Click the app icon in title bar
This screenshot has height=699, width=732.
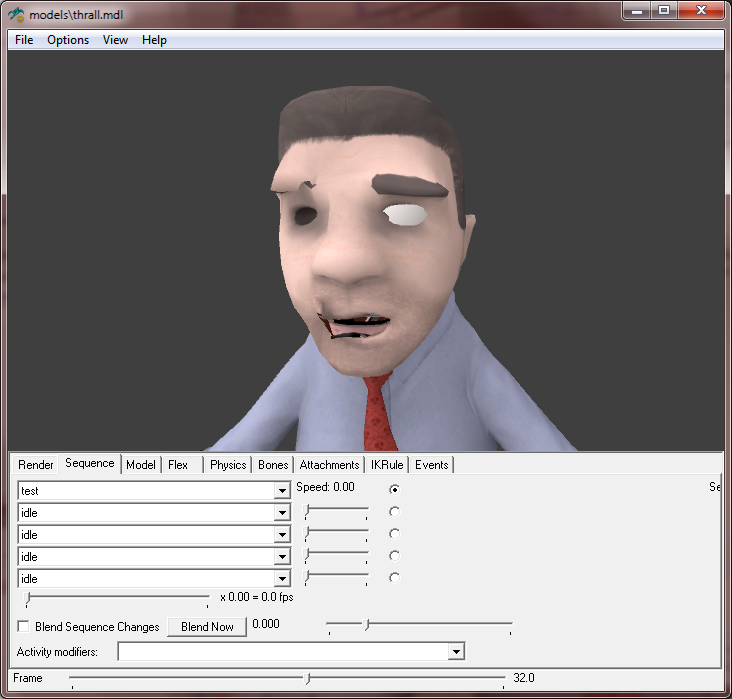(x=16, y=14)
